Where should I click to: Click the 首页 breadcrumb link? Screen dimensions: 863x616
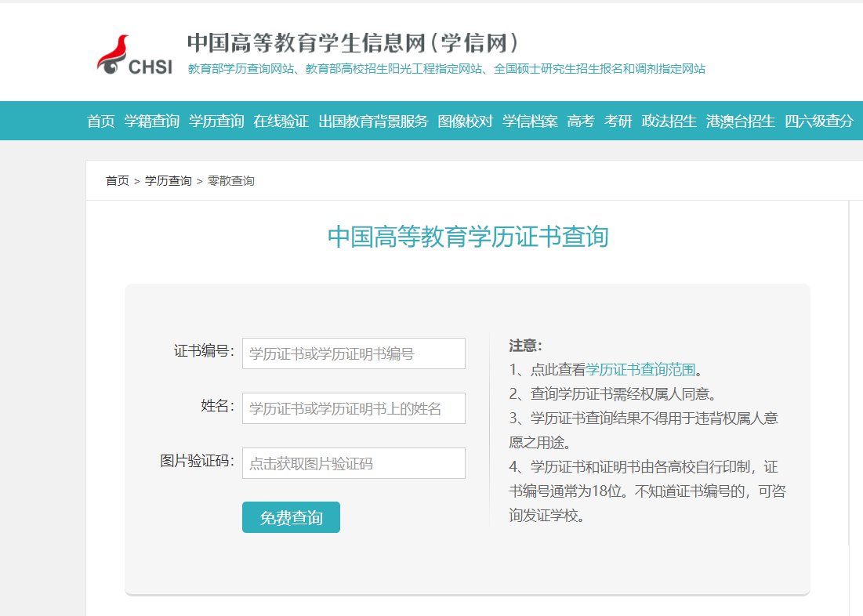tap(118, 180)
